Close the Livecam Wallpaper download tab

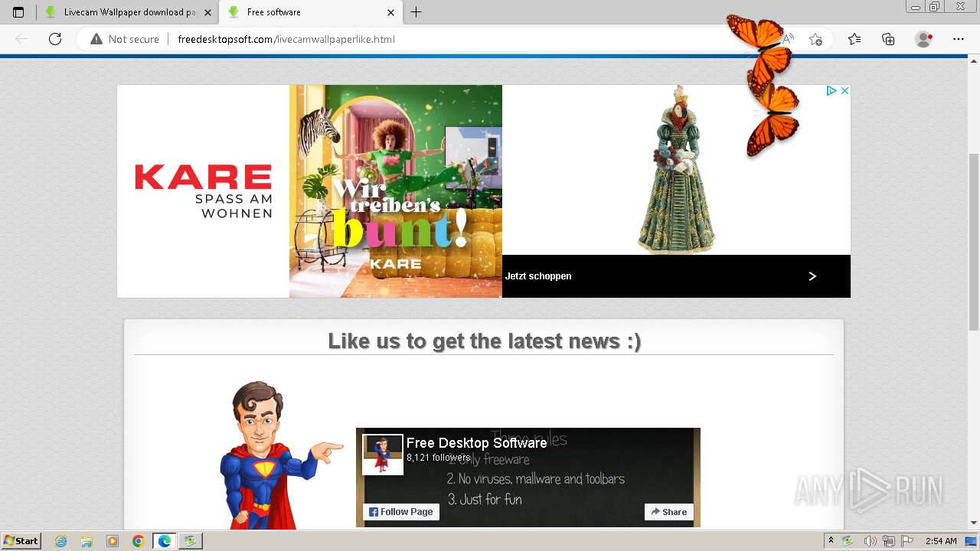pyautogui.click(x=207, y=12)
